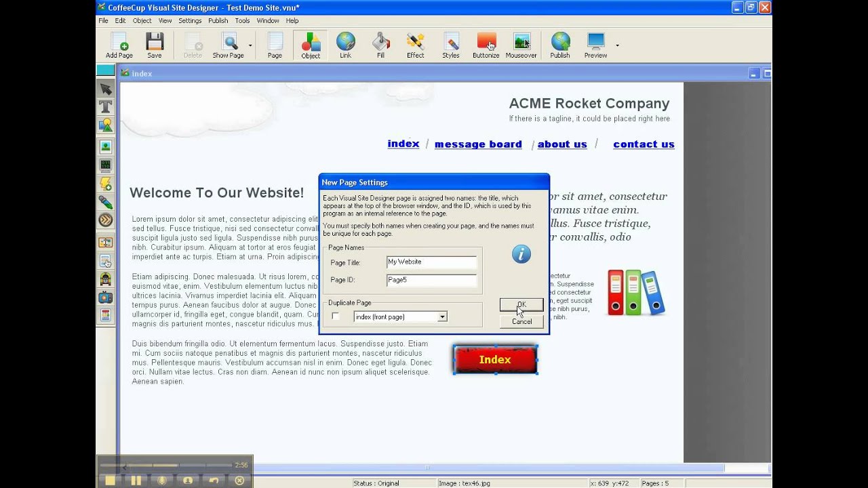
Task: Click the Pages : 5 status bar entry
Action: click(x=655, y=483)
